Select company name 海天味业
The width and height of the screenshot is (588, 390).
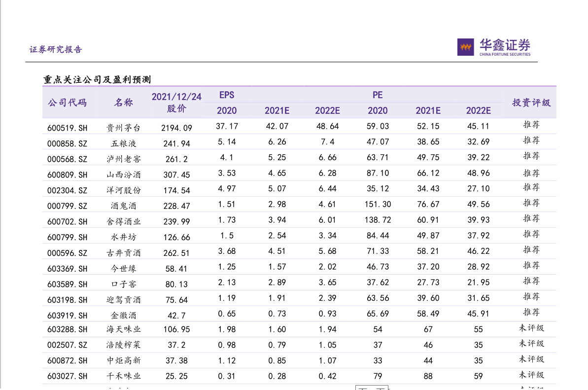(x=123, y=329)
